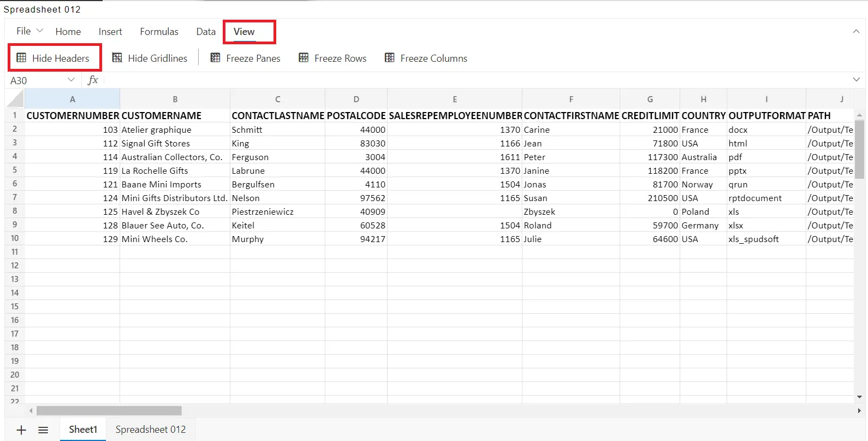The width and height of the screenshot is (868, 441).
Task: Click the credit limit 210500 cell
Action: (x=650, y=198)
